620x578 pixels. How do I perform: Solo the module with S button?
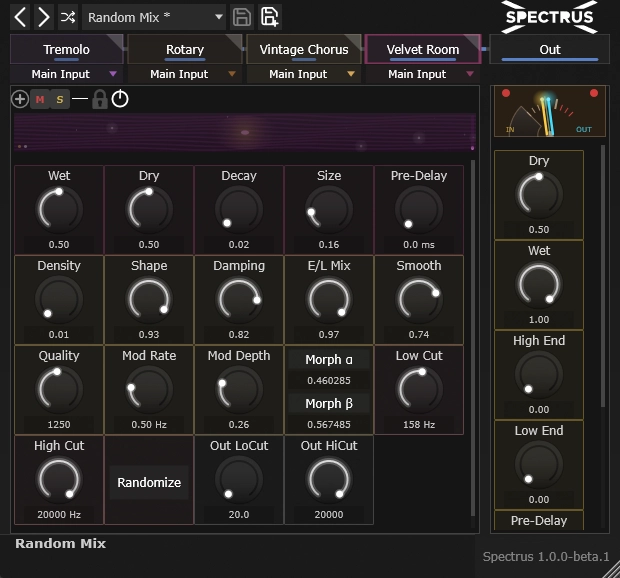pyautogui.click(x=60, y=99)
